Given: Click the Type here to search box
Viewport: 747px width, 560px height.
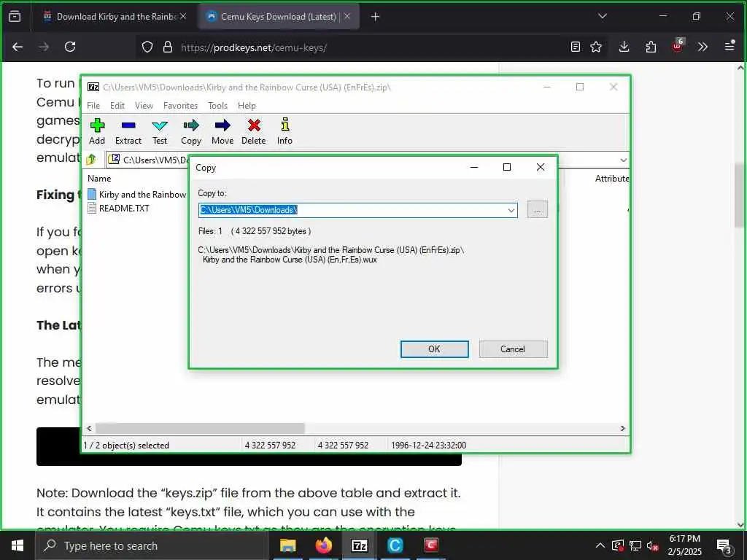Looking at the screenshot, I should pos(152,545).
